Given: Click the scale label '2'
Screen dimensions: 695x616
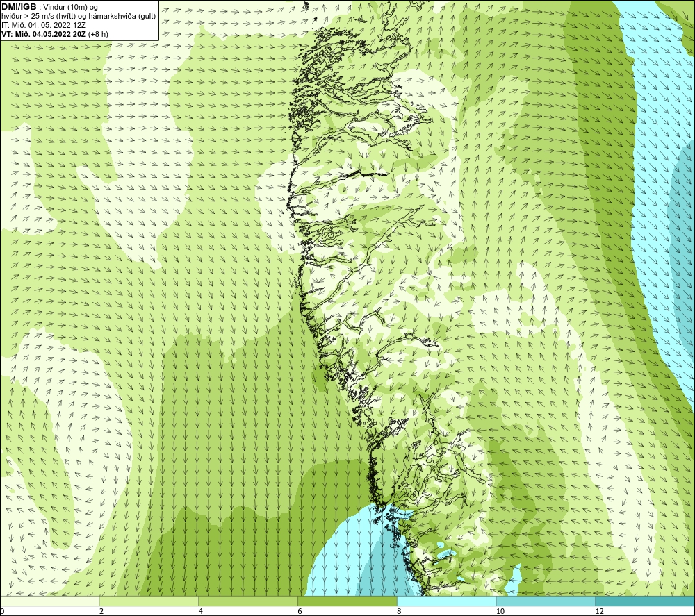Looking at the screenshot, I should coord(101,612).
